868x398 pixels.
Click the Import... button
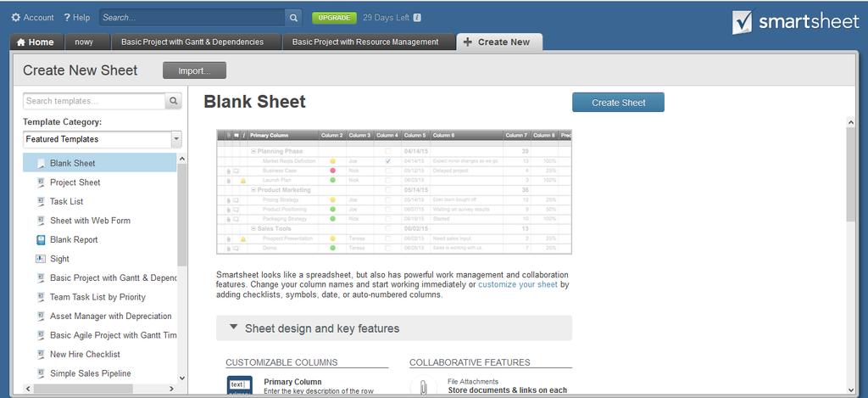pos(194,70)
